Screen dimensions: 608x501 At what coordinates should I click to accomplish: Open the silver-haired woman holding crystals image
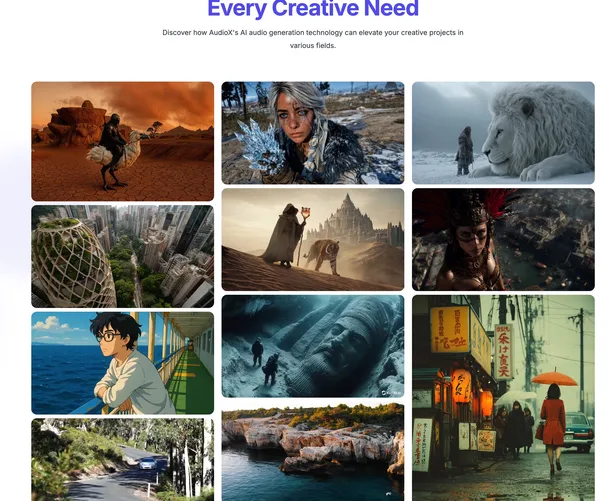pyautogui.click(x=313, y=133)
